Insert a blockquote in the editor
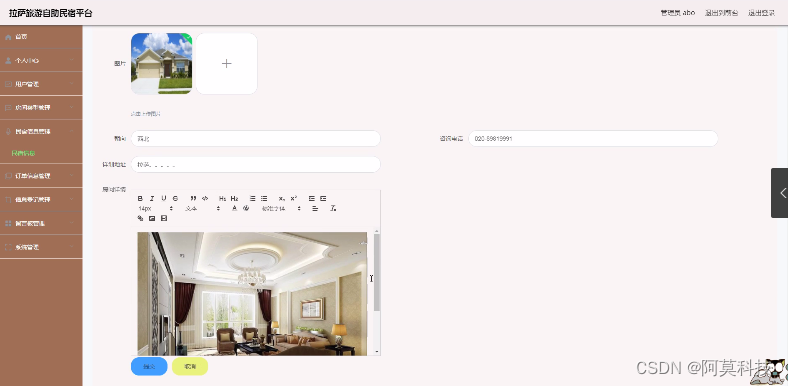Image resolution: width=788 pixels, height=386 pixels. (x=193, y=199)
